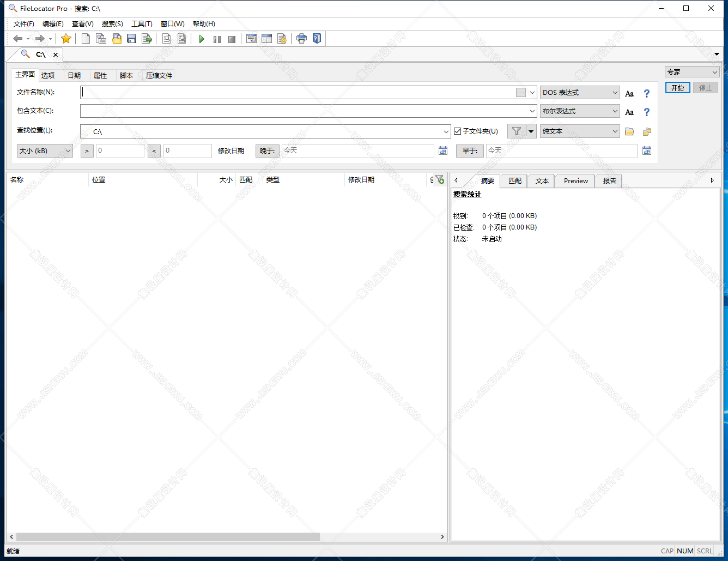Open the filter button dropdown arrow
This screenshot has height=561, width=728.
tap(531, 131)
